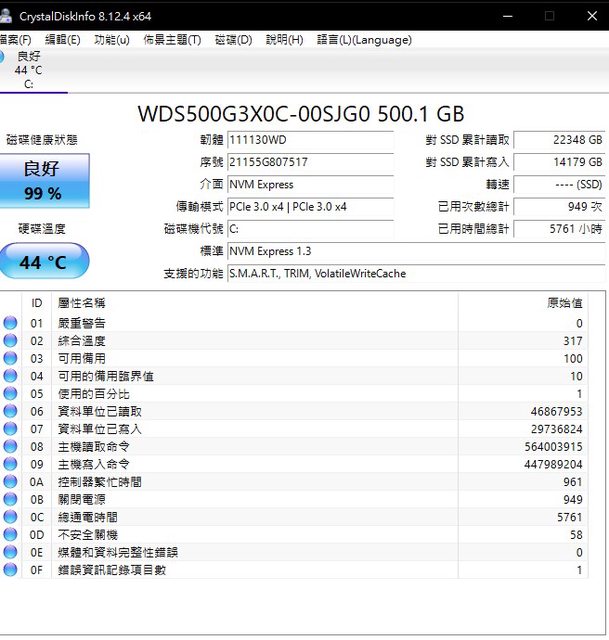The image size is (609, 640).
Task: Click the status orb beside 綜合溫度 row
Action: 10,341
